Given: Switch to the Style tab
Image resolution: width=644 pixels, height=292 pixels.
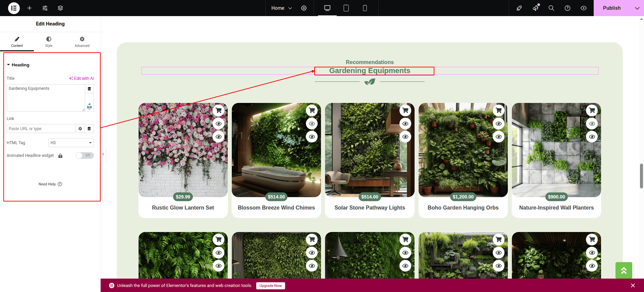Looking at the screenshot, I should (49, 42).
